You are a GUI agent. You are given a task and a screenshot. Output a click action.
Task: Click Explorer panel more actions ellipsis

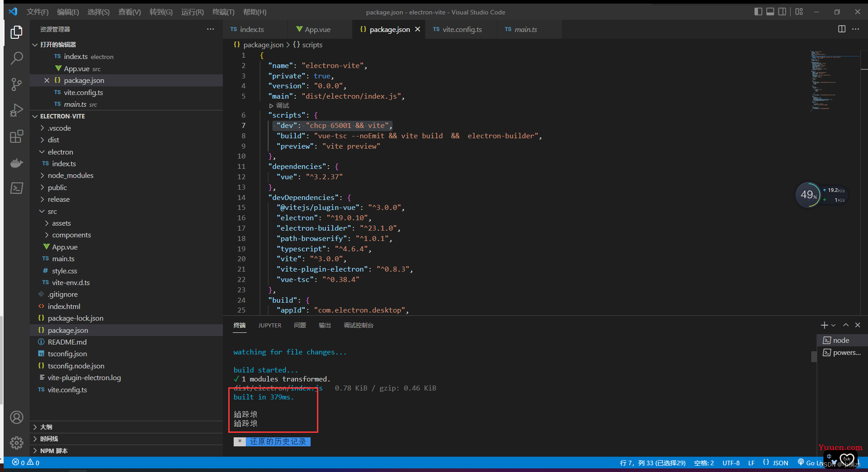(x=210, y=29)
